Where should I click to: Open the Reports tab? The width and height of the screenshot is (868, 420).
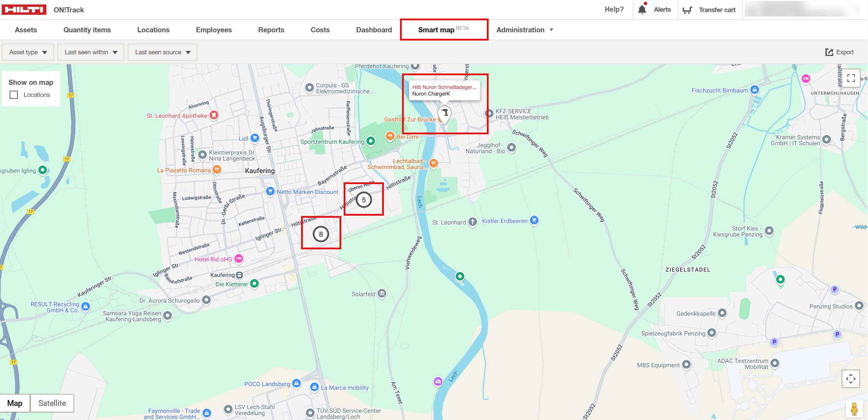tap(271, 30)
